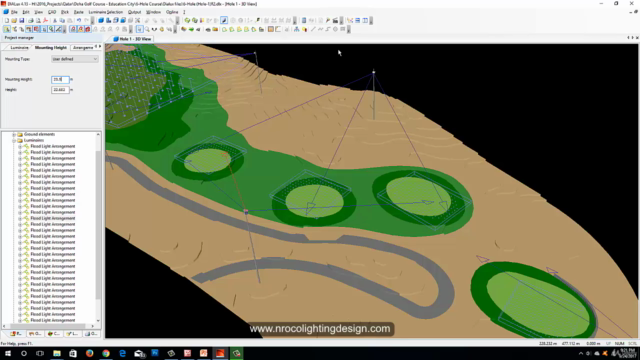Click the tree scrollbar down arrow
This screenshot has height=360, width=640.
pyautogui.click(x=98, y=320)
